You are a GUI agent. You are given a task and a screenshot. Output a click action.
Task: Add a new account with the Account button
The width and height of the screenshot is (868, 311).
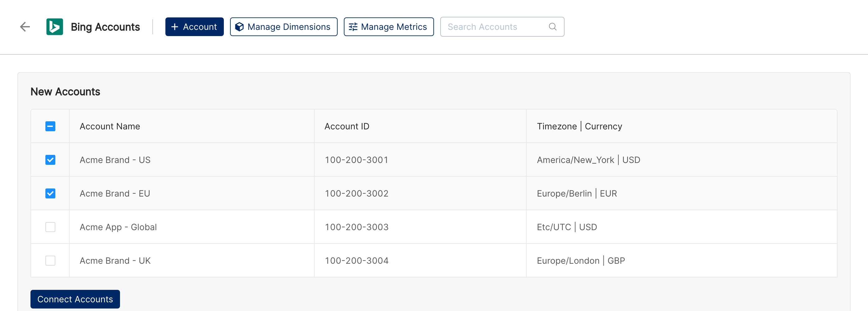tap(194, 27)
